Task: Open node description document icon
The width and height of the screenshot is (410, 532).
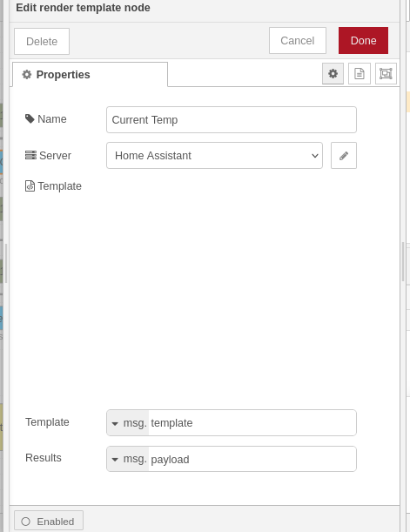Action: [x=360, y=74]
